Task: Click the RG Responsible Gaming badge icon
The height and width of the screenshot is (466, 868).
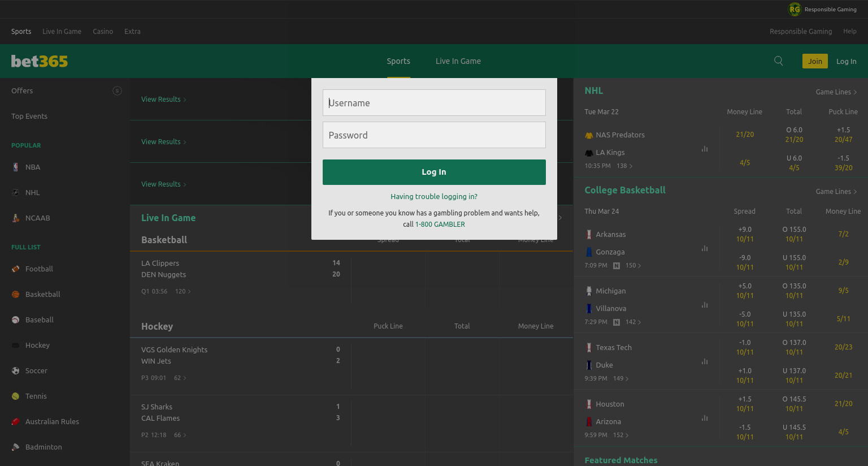Action: (x=795, y=9)
